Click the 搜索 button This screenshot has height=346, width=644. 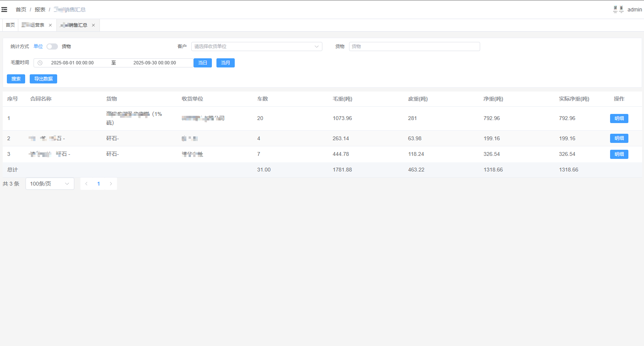[16, 79]
